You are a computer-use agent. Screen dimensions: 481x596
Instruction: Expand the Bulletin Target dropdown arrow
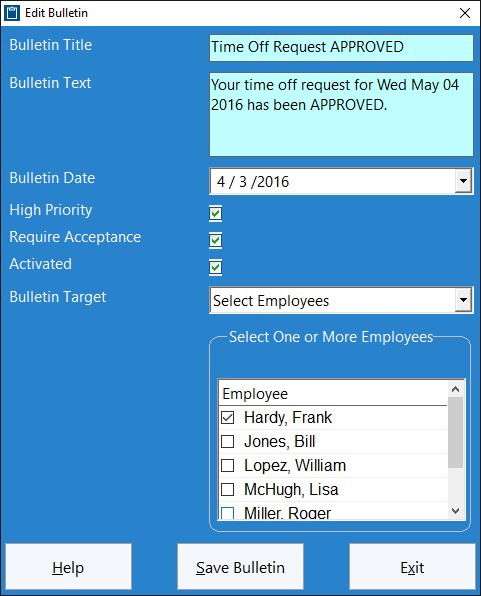[x=463, y=300]
